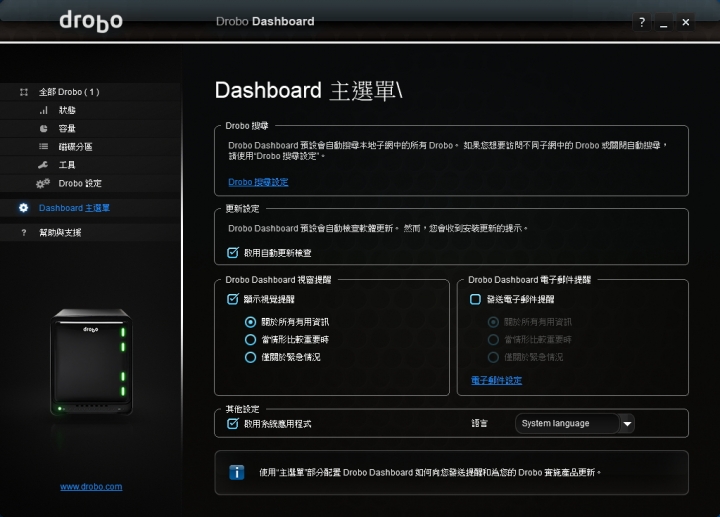The image size is (720, 517).
Task: Click the status bars icon in sidebar
Action: point(44,110)
